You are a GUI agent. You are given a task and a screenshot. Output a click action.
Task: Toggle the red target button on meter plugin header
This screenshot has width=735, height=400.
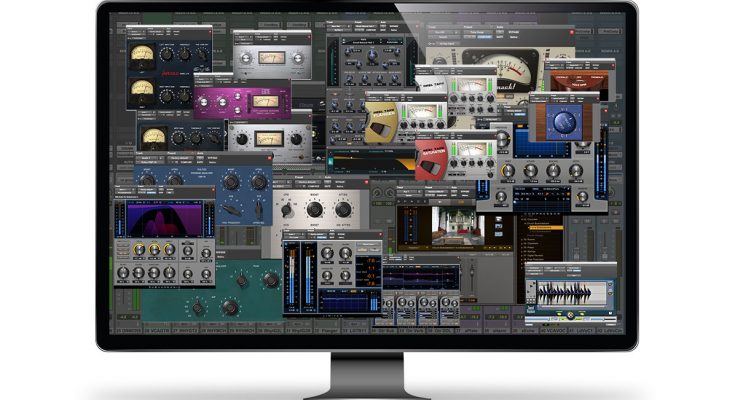tap(379, 234)
